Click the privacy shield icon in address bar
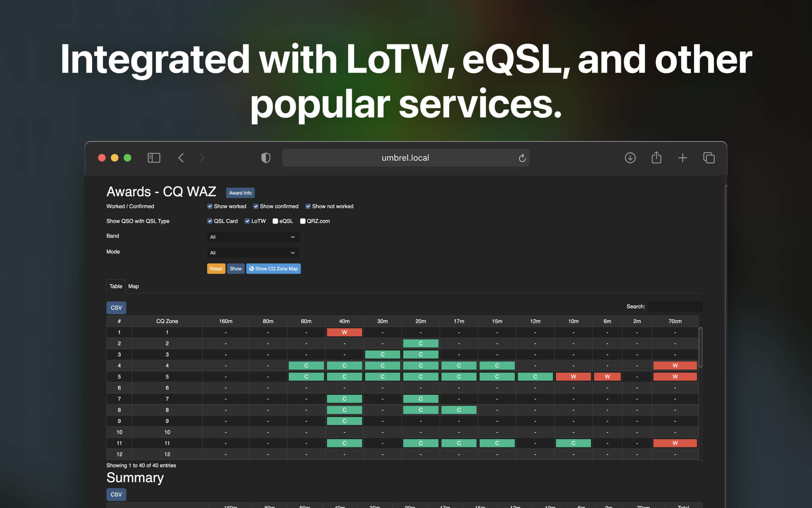This screenshot has height=508, width=812. coord(266,158)
